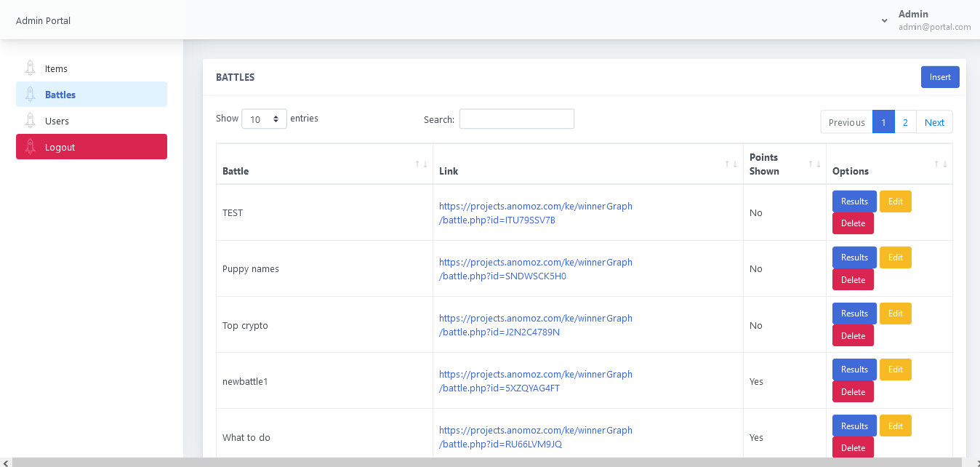Open the Users section in sidebar
The width and height of the screenshot is (980, 467).
click(57, 121)
